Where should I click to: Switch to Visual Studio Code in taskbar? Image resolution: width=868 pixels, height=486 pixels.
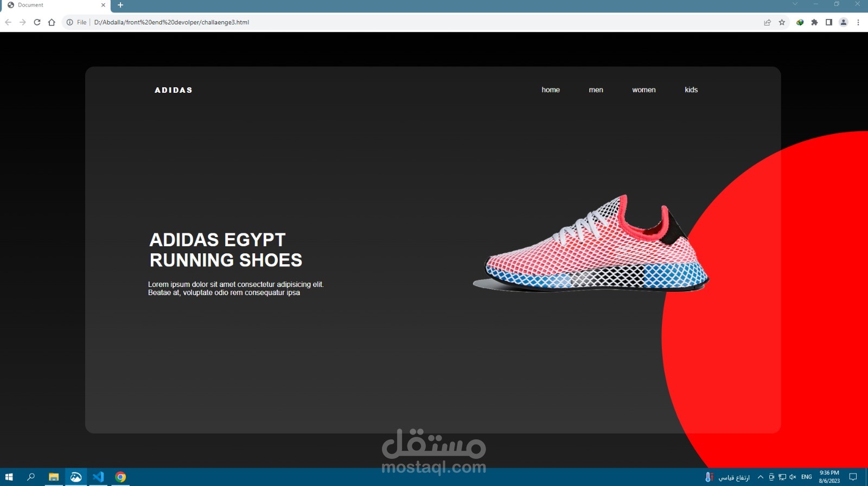98,477
